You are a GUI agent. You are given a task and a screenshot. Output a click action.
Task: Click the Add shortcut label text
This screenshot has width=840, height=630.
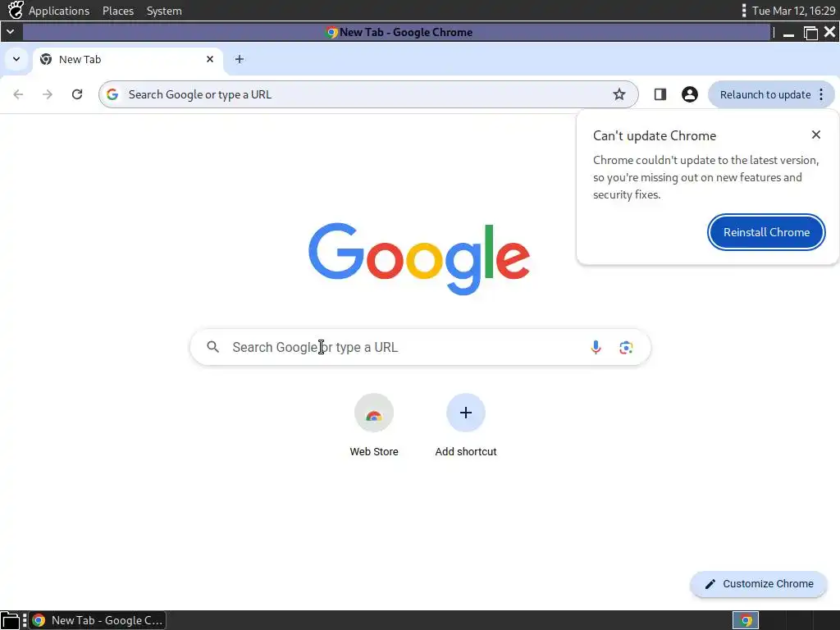(x=466, y=452)
